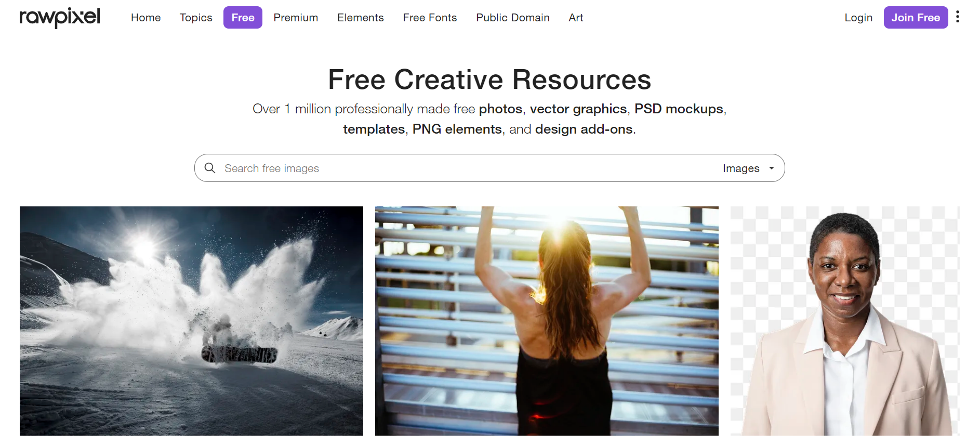
Task: Navigate to the Art page
Action: pos(576,18)
